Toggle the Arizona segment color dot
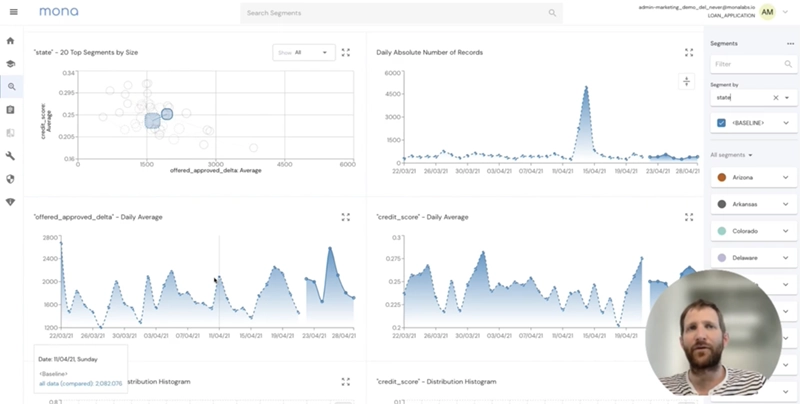This screenshot has height=404, width=800. pyautogui.click(x=721, y=178)
